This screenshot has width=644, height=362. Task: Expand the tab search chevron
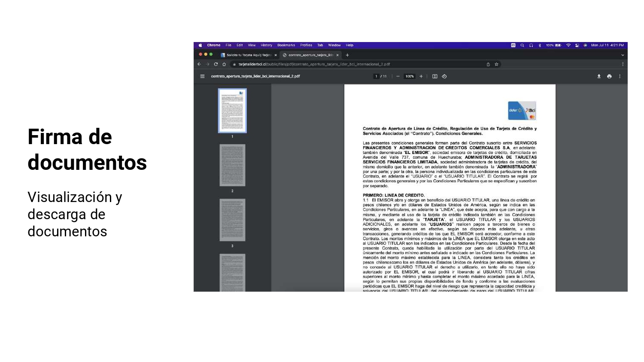[x=623, y=55]
